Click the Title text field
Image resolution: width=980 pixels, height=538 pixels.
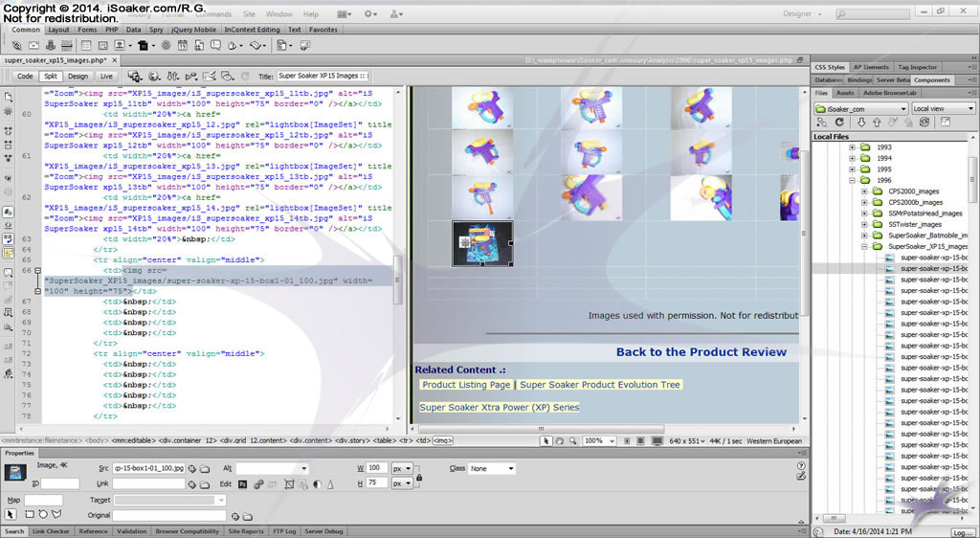pos(323,77)
